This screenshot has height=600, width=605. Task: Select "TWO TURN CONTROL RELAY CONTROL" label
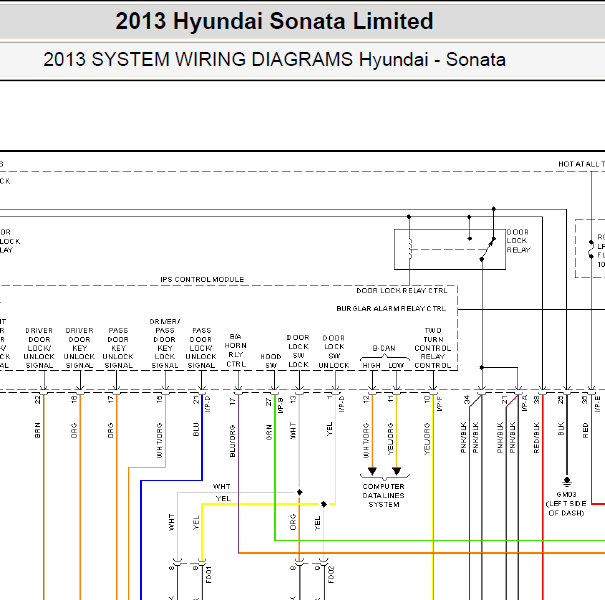[x=433, y=348]
